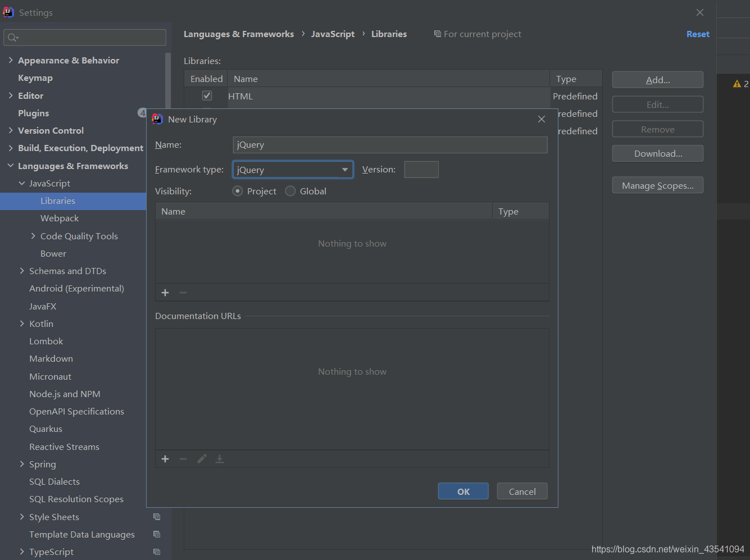Click Languages & Frameworks breadcrumb
The image size is (750, 560).
[239, 34]
